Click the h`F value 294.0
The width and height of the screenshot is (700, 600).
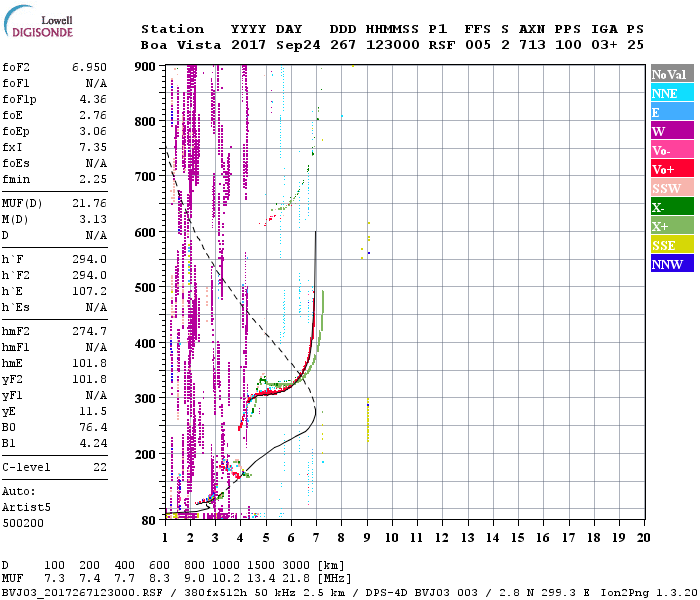[90, 259]
